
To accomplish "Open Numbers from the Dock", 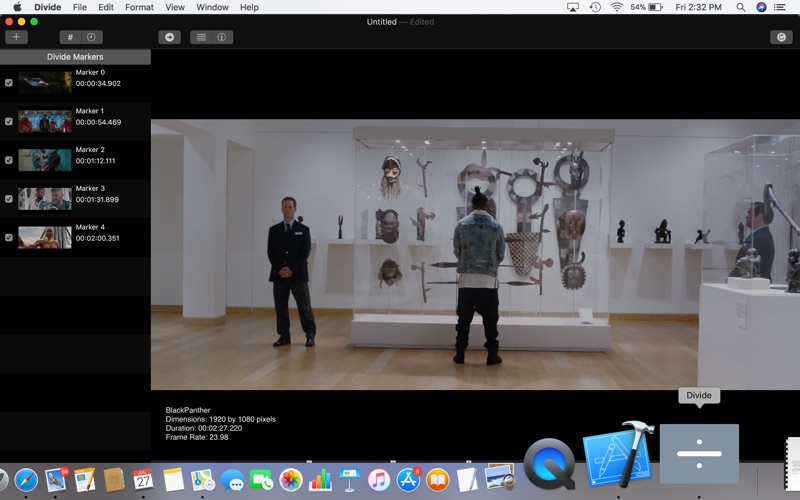I will 320,480.
